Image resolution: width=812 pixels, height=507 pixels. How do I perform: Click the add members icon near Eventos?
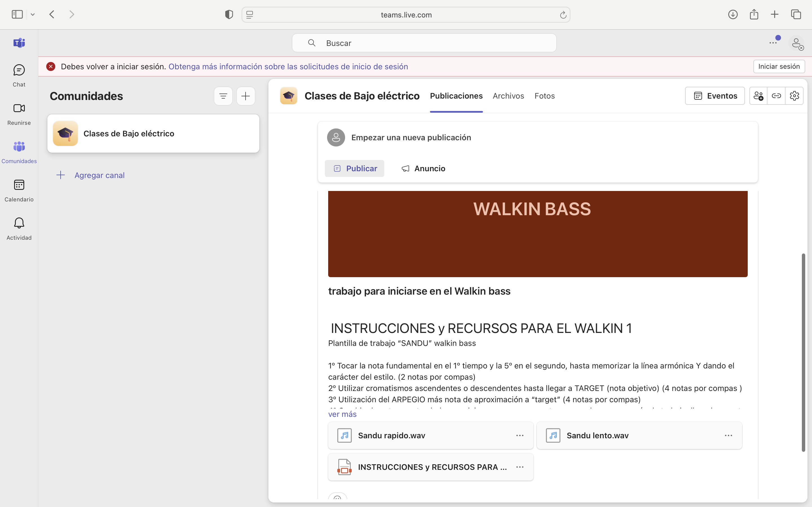(x=758, y=95)
